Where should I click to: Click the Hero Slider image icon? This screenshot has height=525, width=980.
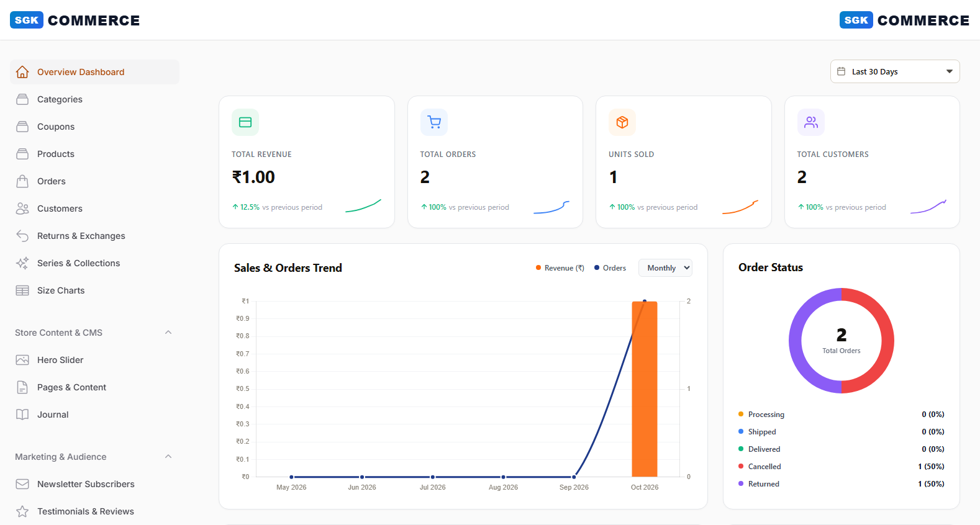click(22, 360)
